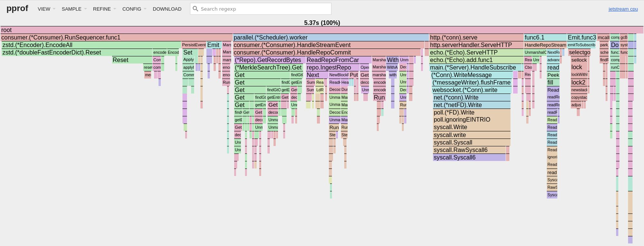Screen dimensions: 644x246
Task: Select main.(*Server).HandleSubscribe frame
Action: pyautogui.click(x=476, y=67)
